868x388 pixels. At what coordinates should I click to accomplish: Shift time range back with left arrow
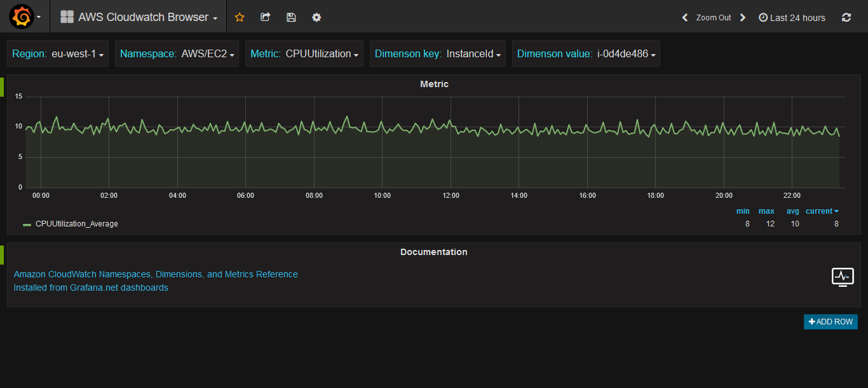[685, 18]
